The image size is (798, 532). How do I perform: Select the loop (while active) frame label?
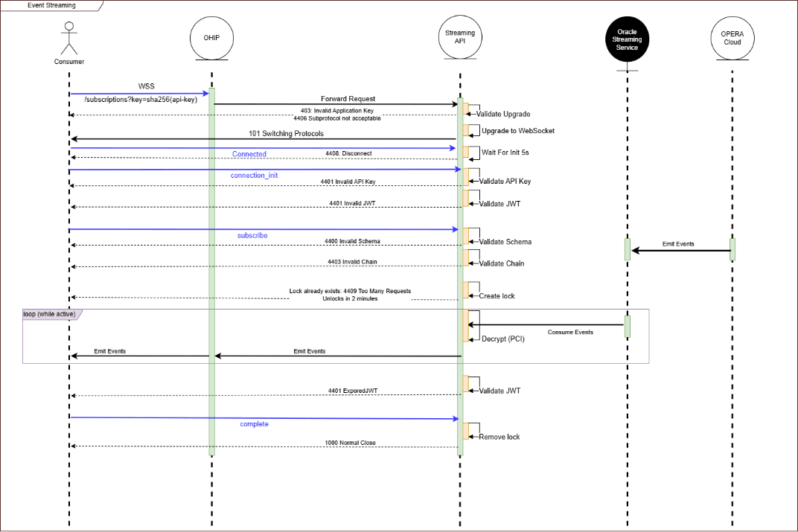pos(49,313)
